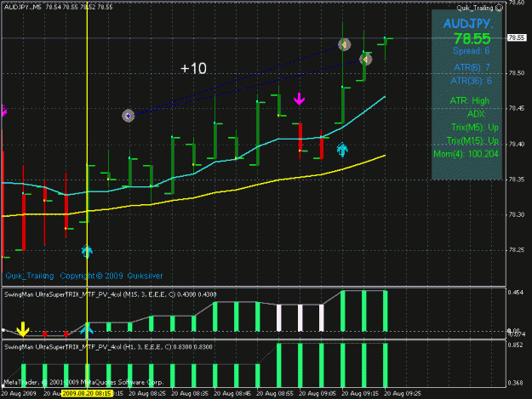This screenshot has height=399, width=532.
Task: Click the AUDJPY. symbol heading in the info panel
Action: 468,24
